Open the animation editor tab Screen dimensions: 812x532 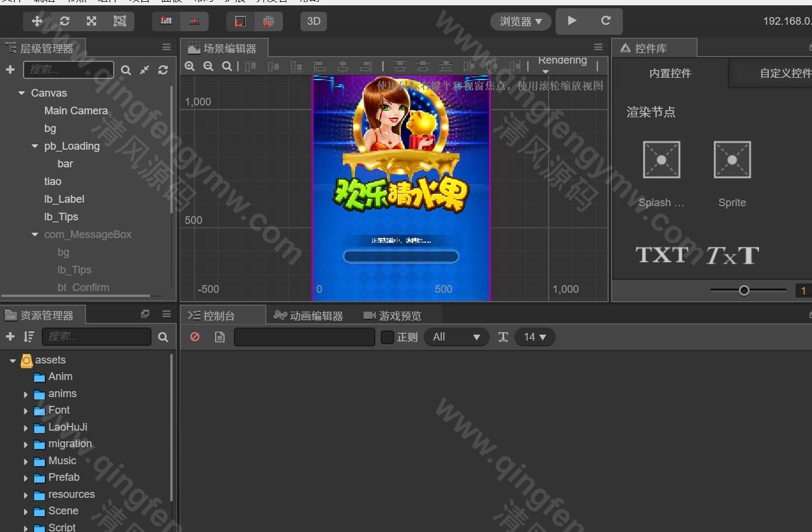(x=308, y=316)
